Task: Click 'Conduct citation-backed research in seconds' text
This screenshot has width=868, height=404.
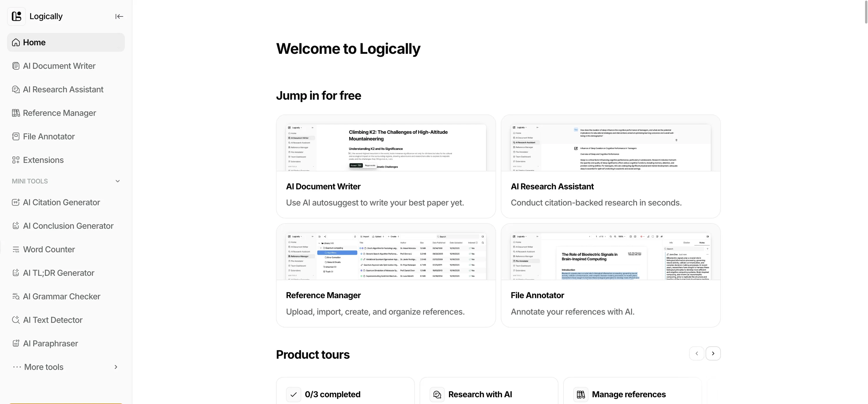Action: coord(596,203)
